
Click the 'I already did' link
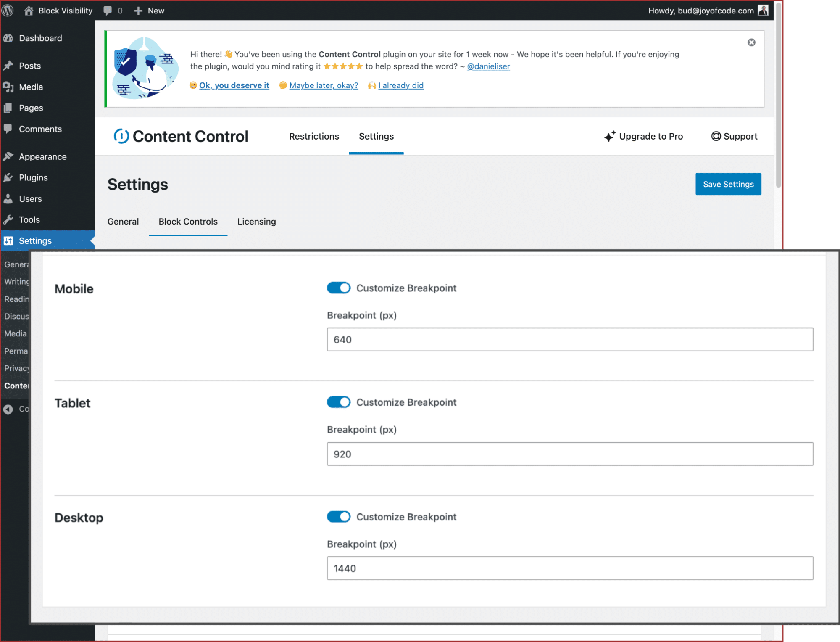click(x=400, y=85)
